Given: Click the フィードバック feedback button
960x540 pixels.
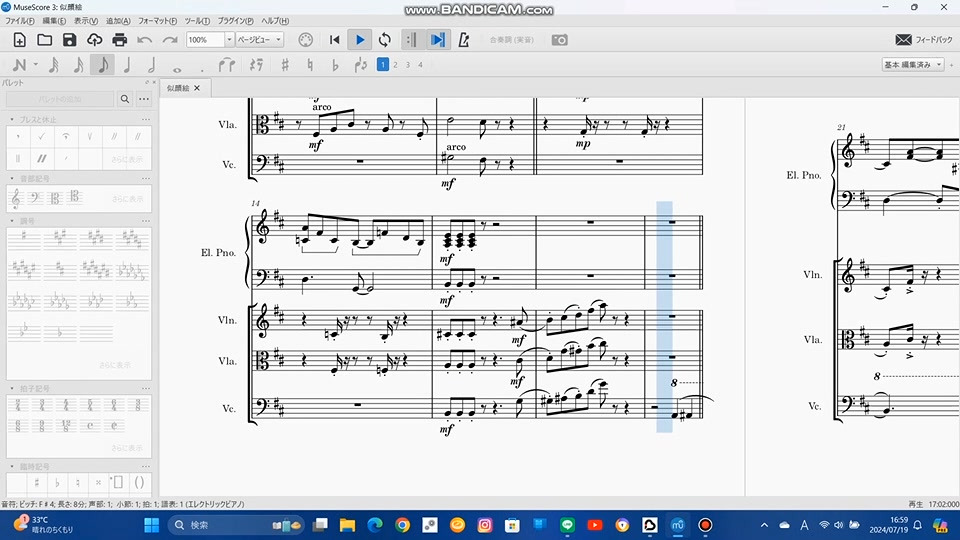Looking at the screenshot, I should pyautogui.click(x=924, y=40).
